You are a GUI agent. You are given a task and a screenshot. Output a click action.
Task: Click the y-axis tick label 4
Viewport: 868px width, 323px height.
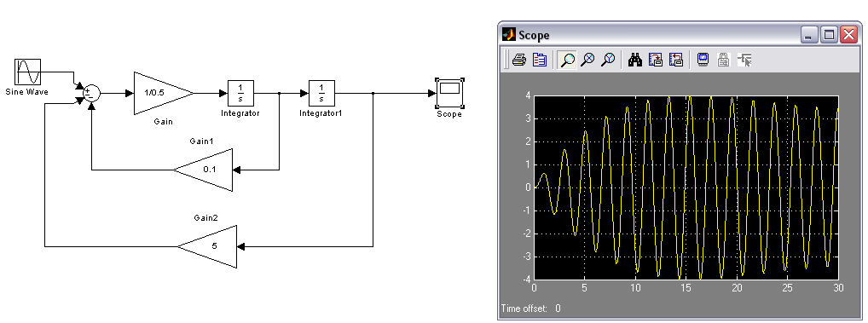[529, 95]
